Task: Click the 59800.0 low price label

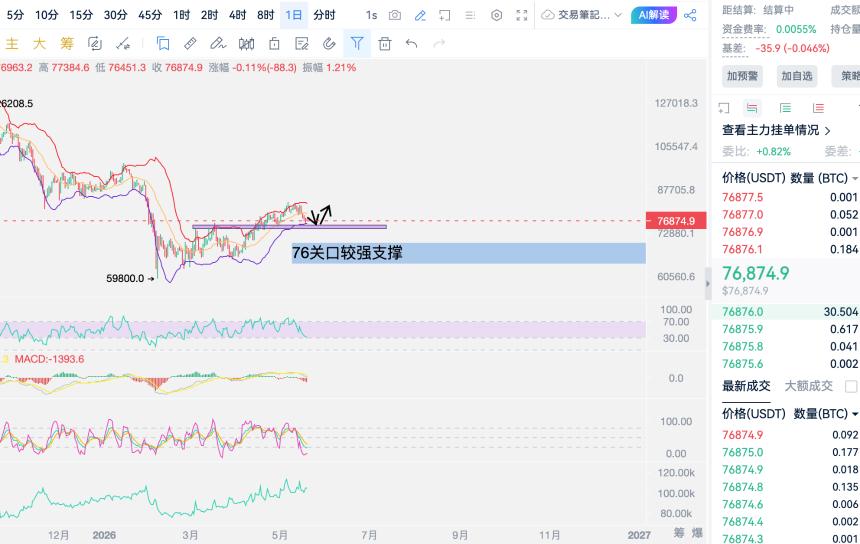Action: pos(125,279)
